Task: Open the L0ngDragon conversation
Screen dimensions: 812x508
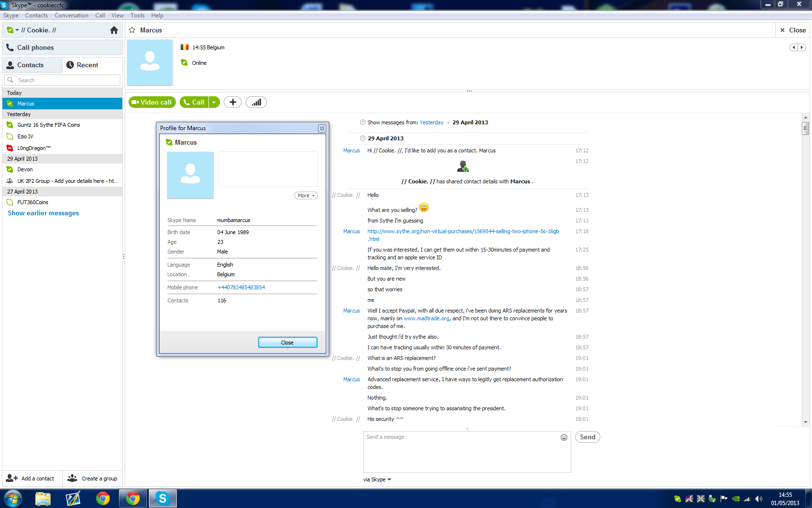Action: point(62,148)
